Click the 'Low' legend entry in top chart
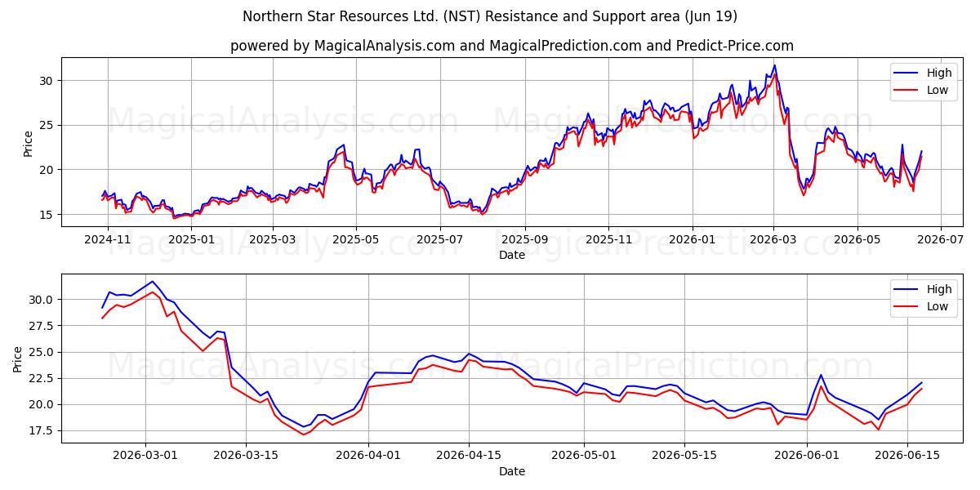The image size is (980, 490). pyautogui.click(x=921, y=91)
